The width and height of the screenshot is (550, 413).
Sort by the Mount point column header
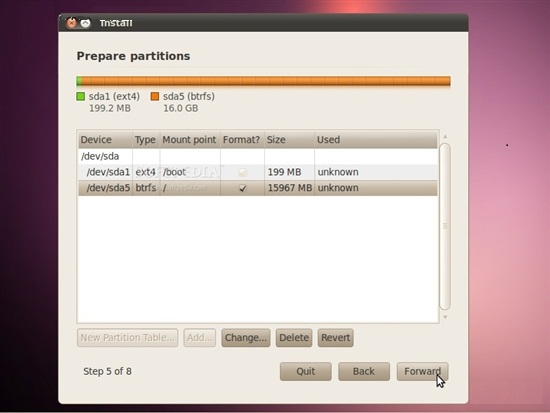tap(190, 140)
